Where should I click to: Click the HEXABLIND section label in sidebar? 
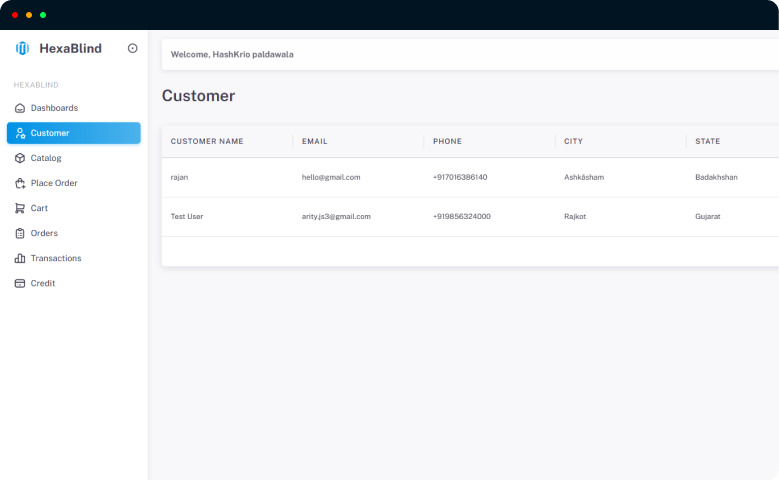[36, 85]
